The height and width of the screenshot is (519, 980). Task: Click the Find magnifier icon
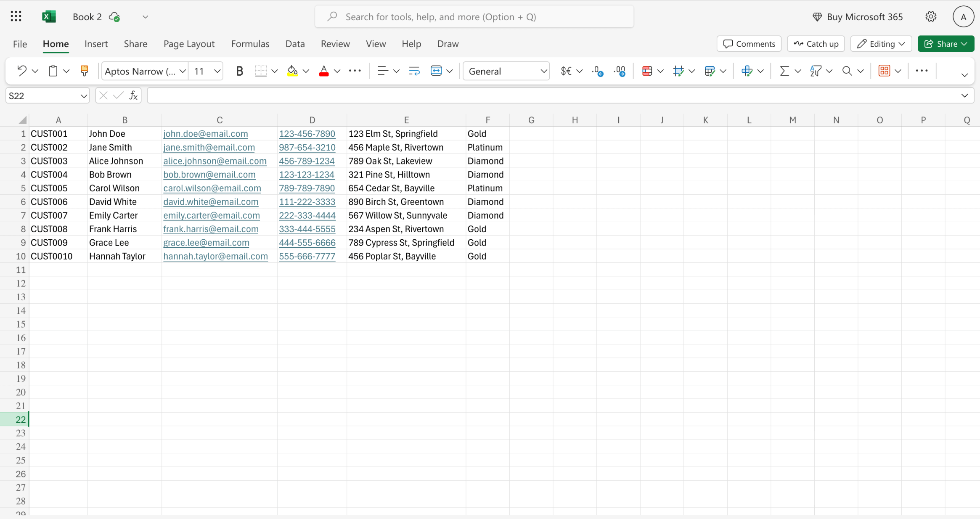click(x=847, y=71)
